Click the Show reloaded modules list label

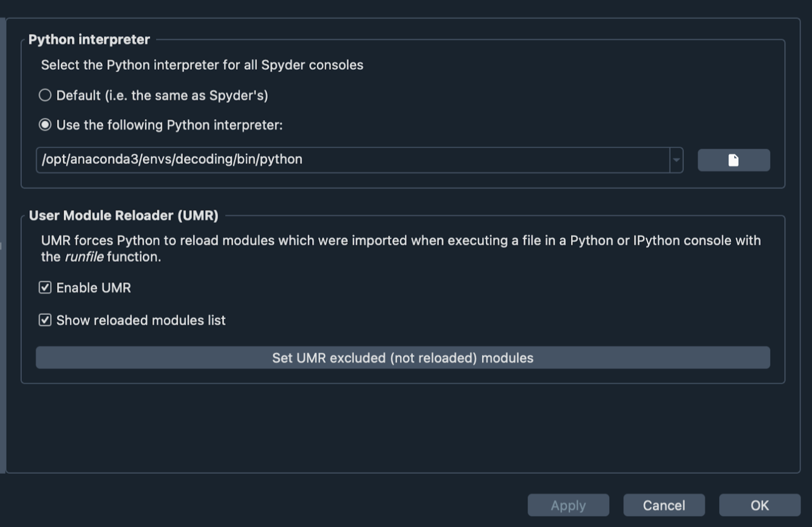(141, 320)
